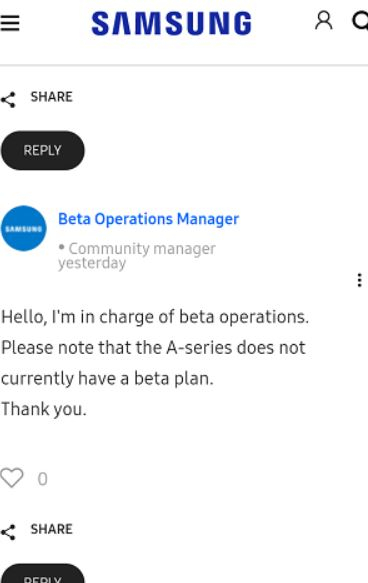Click the "yesterday" timestamp of the comment

tap(92, 263)
